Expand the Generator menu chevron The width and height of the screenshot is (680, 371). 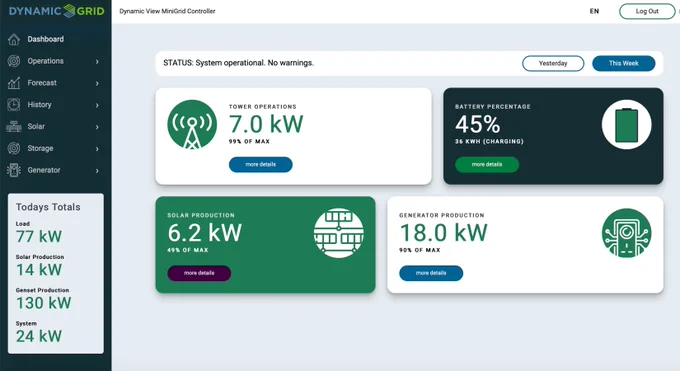point(97,171)
